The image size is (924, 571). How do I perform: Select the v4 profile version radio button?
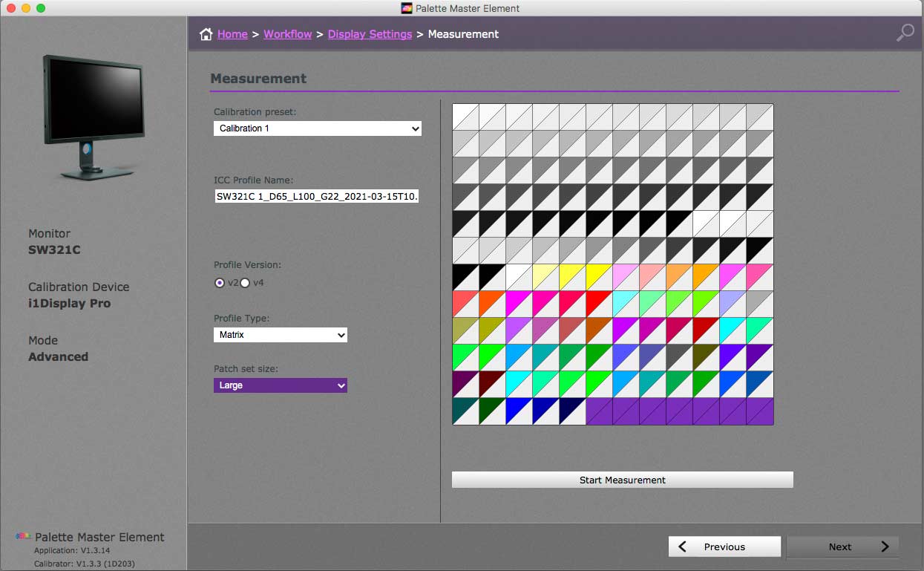[x=245, y=283]
